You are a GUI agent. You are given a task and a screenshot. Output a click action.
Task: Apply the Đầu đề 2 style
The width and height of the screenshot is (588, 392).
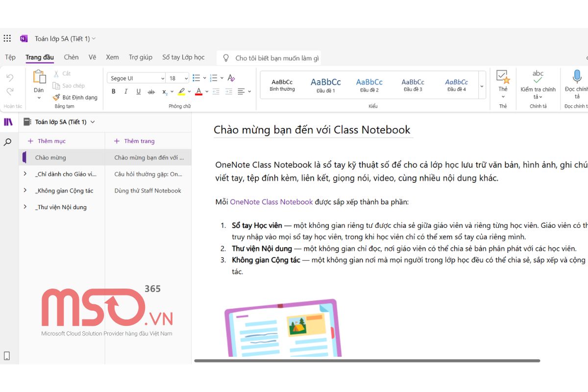coord(369,85)
